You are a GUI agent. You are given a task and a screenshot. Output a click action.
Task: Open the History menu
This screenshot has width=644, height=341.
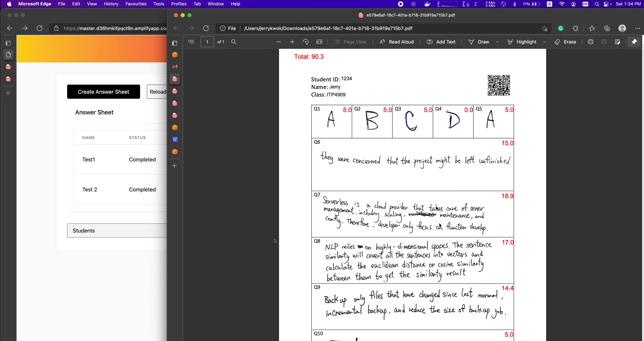pyautogui.click(x=111, y=4)
